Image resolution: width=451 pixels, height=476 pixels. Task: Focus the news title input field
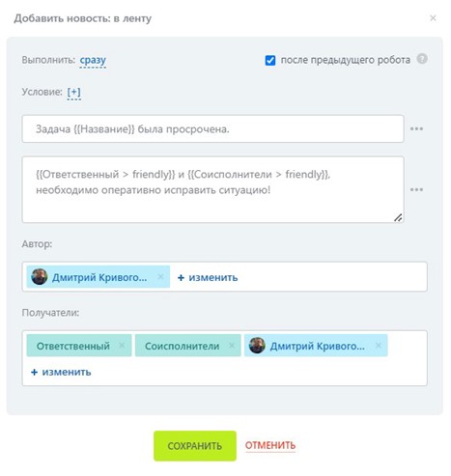click(x=212, y=128)
